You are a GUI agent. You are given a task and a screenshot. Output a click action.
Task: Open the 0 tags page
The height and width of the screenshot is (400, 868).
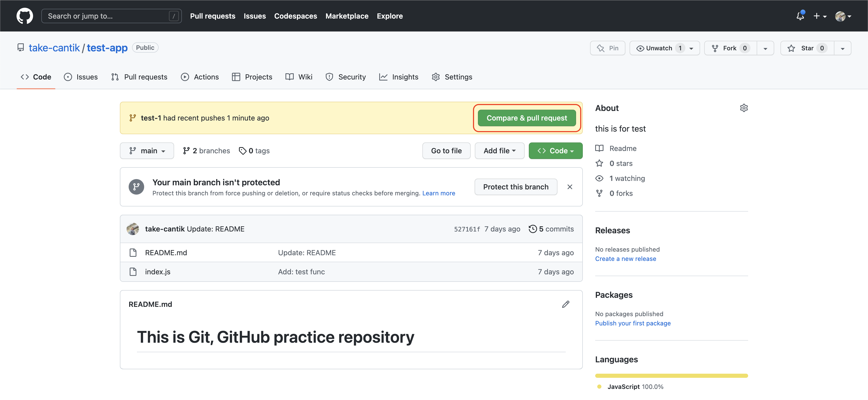point(254,151)
